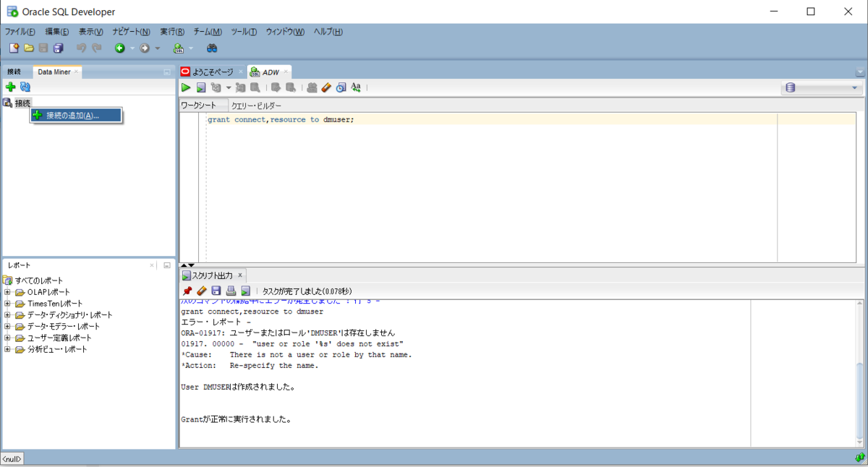Image resolution: width=868 pixels, height=467 pixels.
Task: Click the SQL History clock icon
Action: (x=341, y=87)
